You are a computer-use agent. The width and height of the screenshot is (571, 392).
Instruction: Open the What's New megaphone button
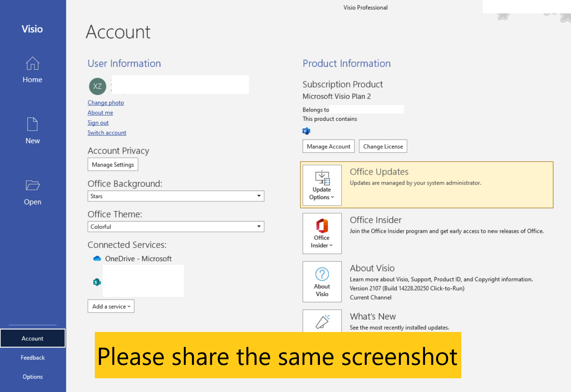322,321
